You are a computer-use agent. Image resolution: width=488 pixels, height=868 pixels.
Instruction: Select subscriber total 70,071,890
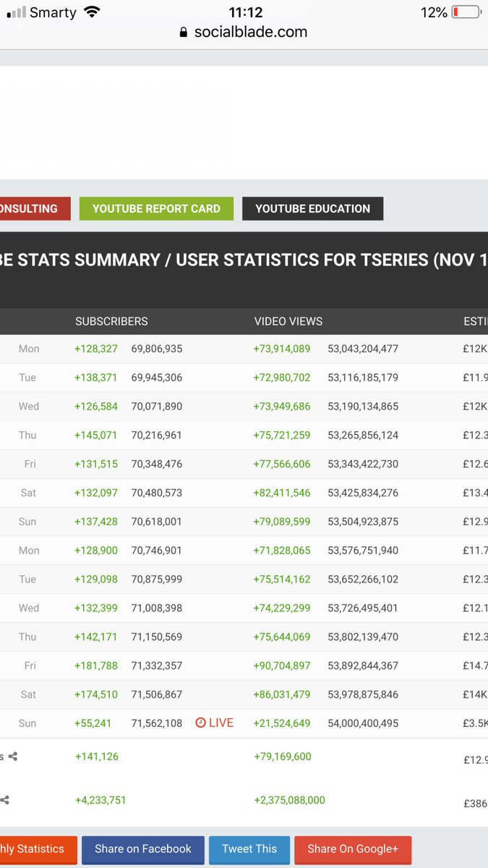pyautogui.click(x=157, y=407)
